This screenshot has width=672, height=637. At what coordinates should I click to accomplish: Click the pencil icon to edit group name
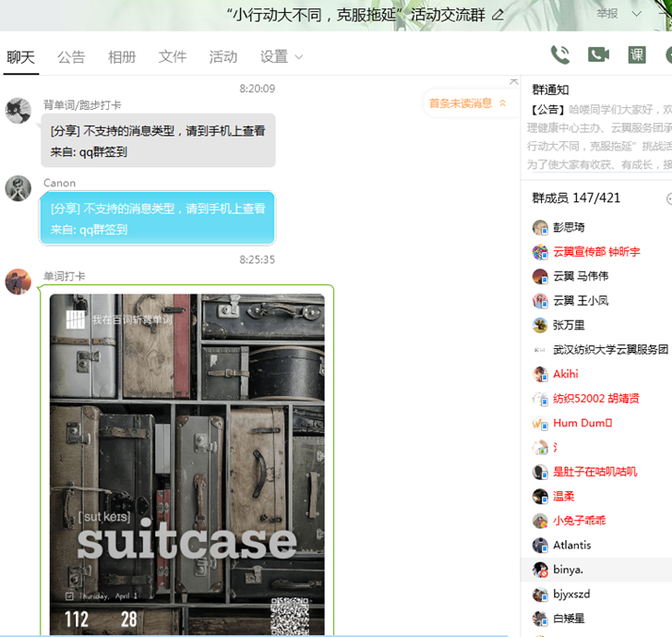[x=498, y=15]
